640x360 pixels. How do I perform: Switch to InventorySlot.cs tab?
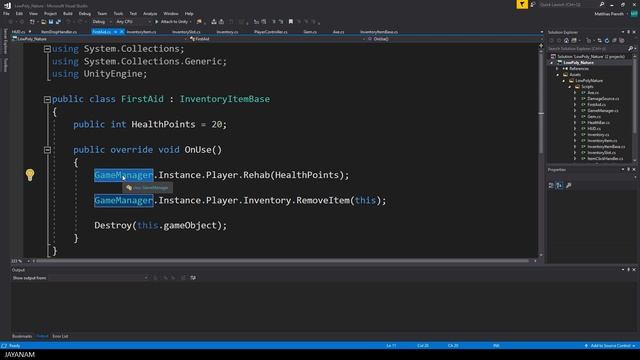[x=186, y=32]
